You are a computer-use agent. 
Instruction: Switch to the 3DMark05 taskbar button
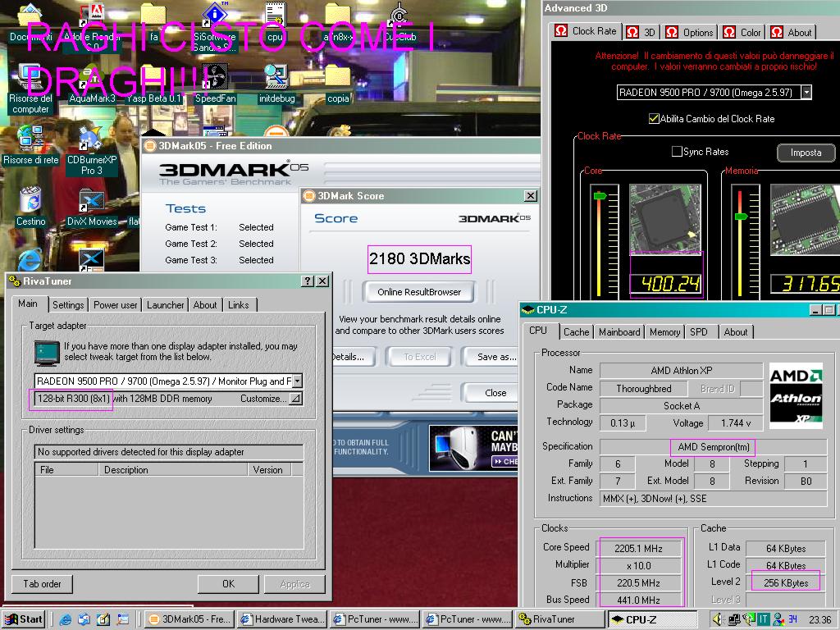pos(189,620)
